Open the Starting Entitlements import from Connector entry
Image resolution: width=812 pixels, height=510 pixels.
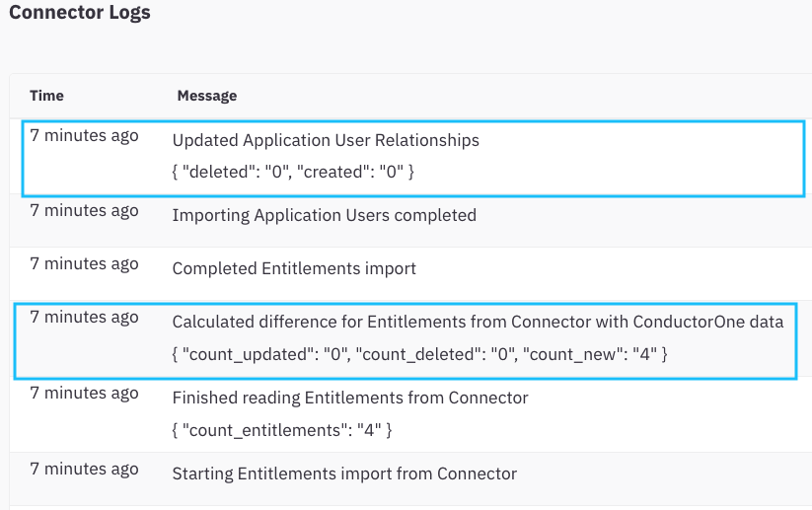(344, 474)
